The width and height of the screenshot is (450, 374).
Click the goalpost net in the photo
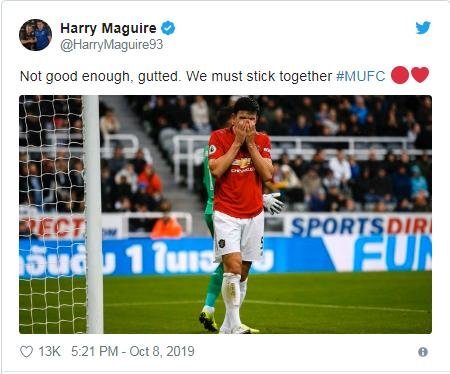coord(52,214)
